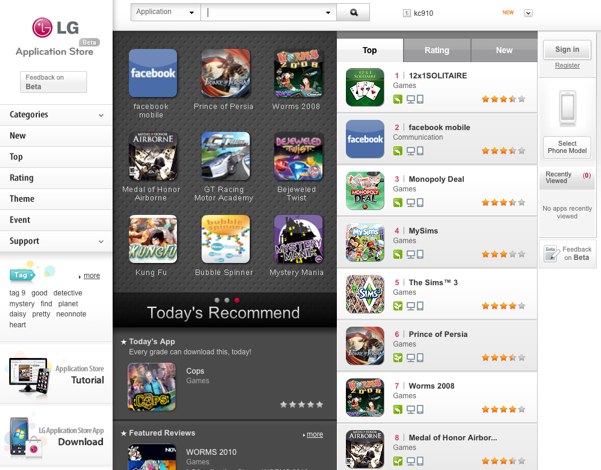The height and width of the screenshot is (470, 601).
Task: Expand the Support sidebar section
Action: click(x=56, y=241)
